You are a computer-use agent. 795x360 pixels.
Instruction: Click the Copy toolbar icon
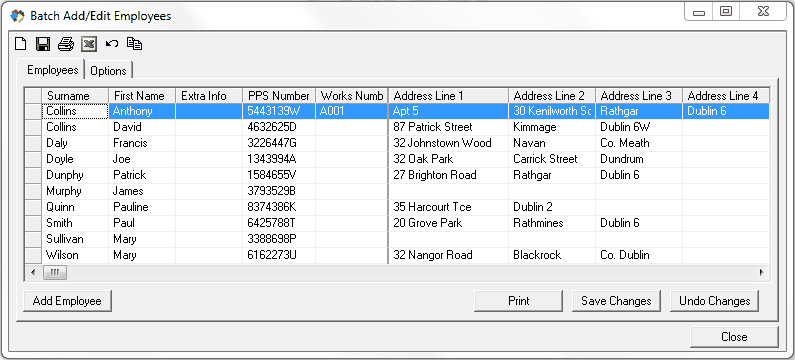point(134,44)
